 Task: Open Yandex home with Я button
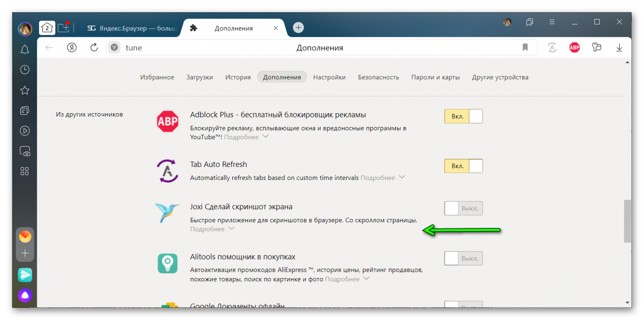tap(72, 48)
